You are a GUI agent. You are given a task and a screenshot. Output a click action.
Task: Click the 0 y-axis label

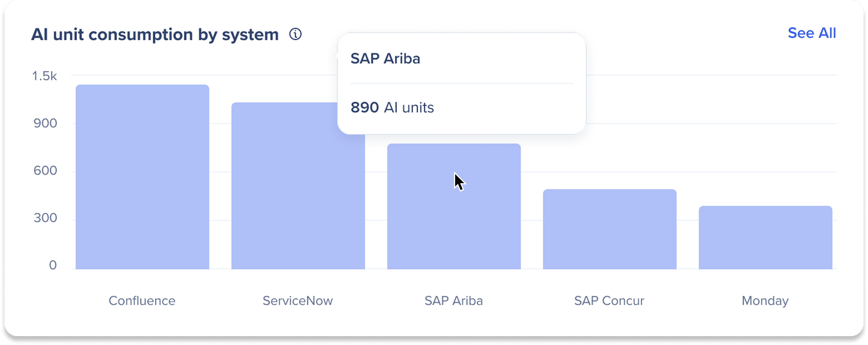tap(53, 265)
